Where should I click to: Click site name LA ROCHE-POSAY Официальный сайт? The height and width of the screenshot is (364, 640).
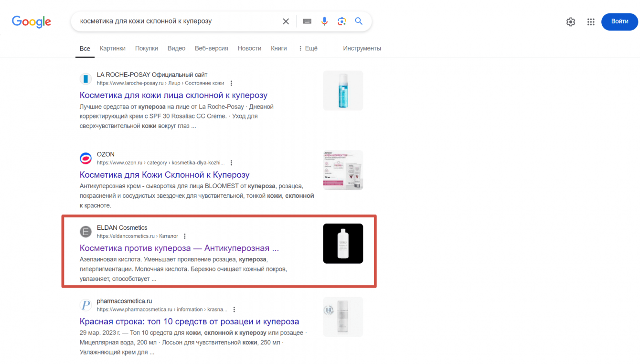[152, 75]
